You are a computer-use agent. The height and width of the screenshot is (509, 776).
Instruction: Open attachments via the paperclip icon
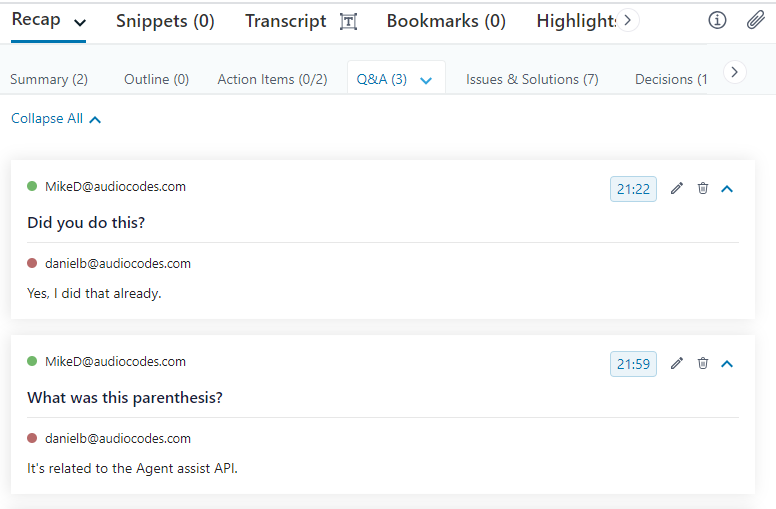pyautogui.click(x=756, y=20)
